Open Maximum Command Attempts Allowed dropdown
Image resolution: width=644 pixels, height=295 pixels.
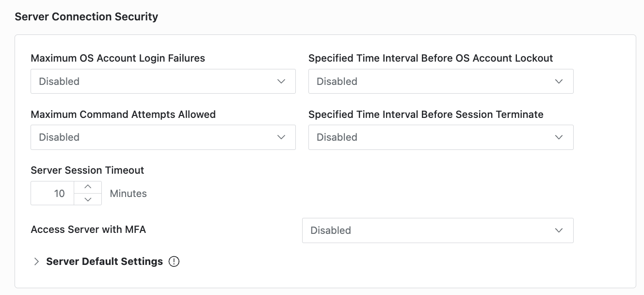click(x=163, y=137)
